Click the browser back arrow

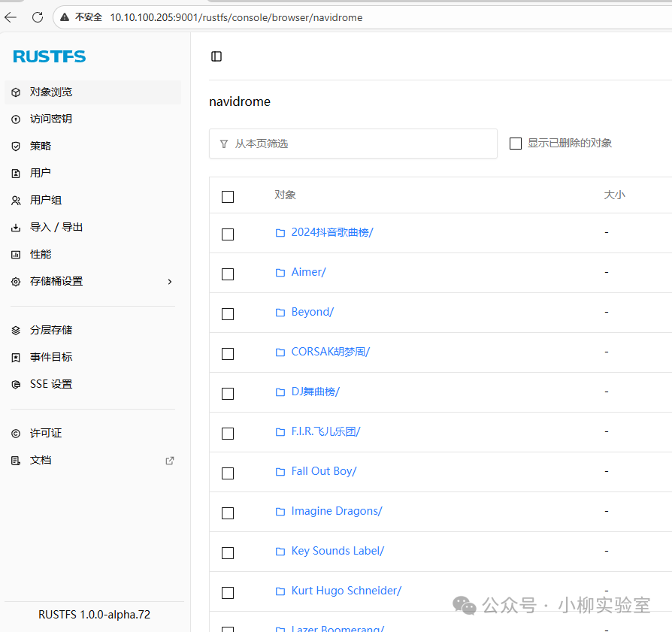[x=11, y=17]
